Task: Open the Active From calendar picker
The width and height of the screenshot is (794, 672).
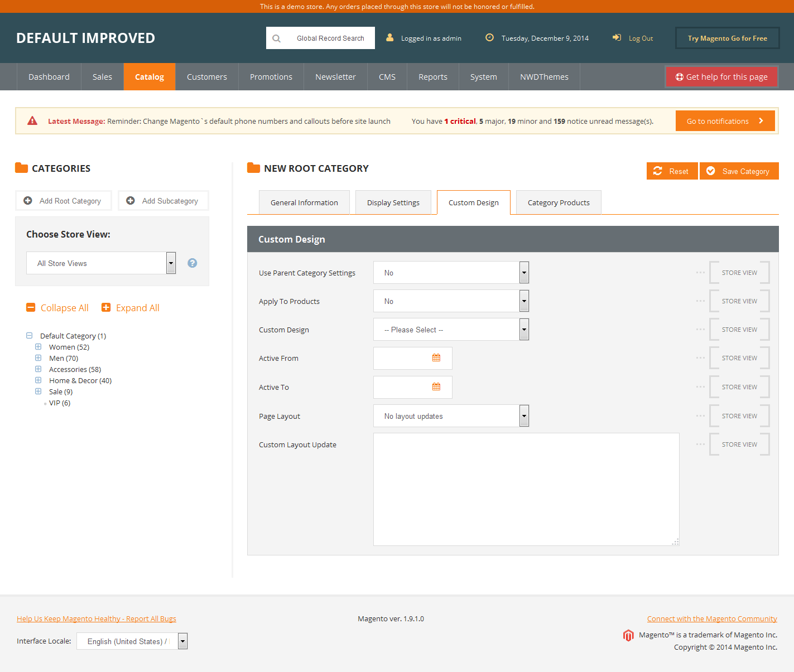Action: 436,358
